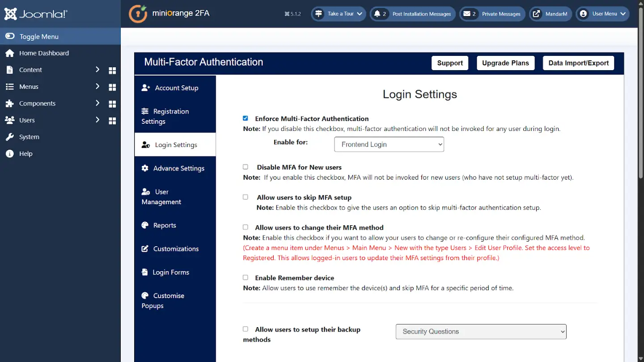Click the Registration Settings sliders icon
Image resolution: width=644 pixels, height=362 pixels.
pos(145,111)
